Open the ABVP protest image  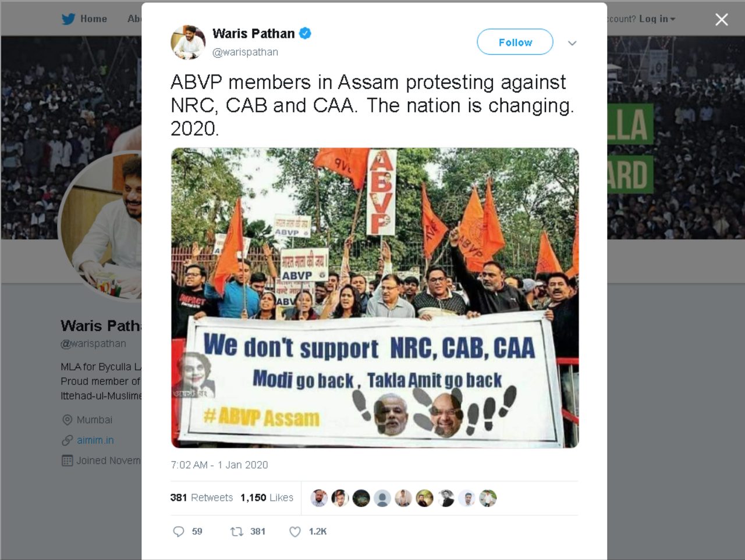(375, 298)
